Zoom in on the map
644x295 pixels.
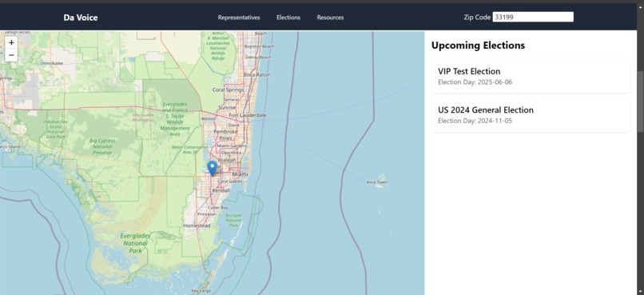point(11,42)
